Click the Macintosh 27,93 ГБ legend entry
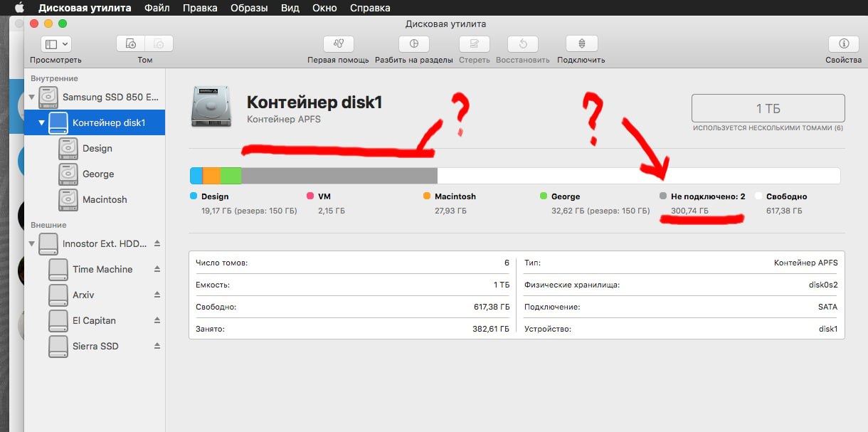This screenshot has height=432, width=868. click(x=450, y=203)
